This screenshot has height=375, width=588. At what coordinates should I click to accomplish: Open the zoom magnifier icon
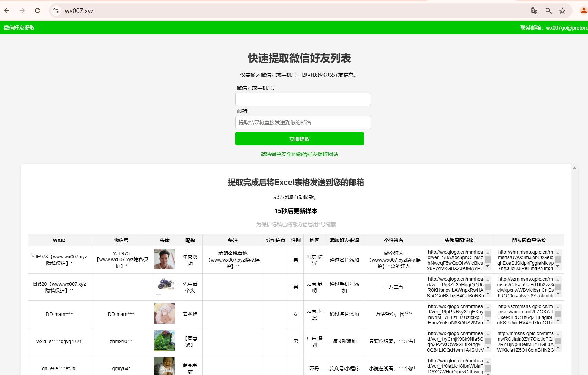point(548,11)
